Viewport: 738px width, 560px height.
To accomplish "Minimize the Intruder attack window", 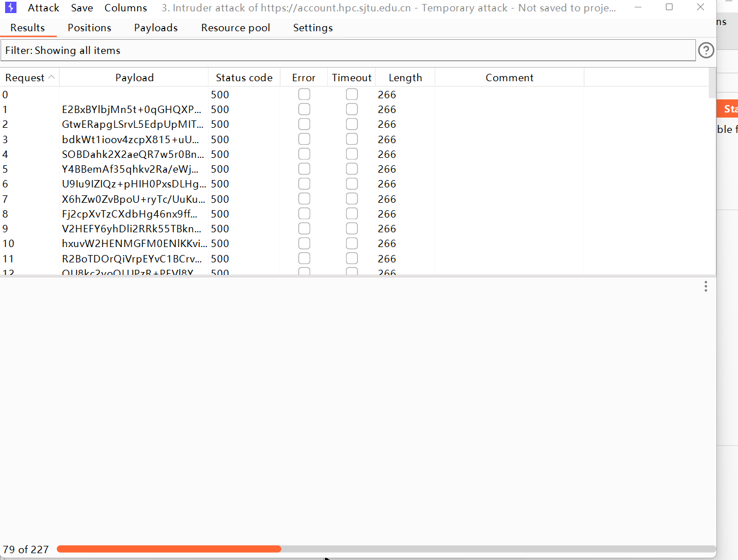I will 638,7.
